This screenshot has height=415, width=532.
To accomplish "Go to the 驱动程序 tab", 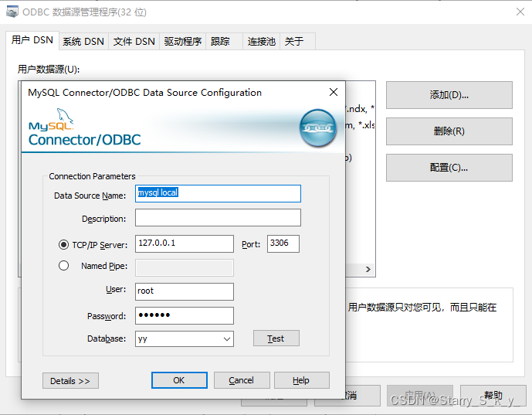I will 182,42.
